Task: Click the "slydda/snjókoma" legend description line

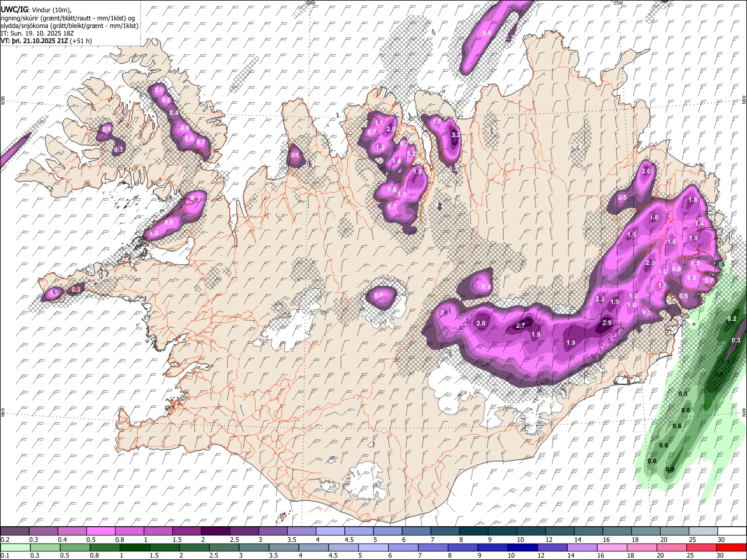Action: point(69,26)
